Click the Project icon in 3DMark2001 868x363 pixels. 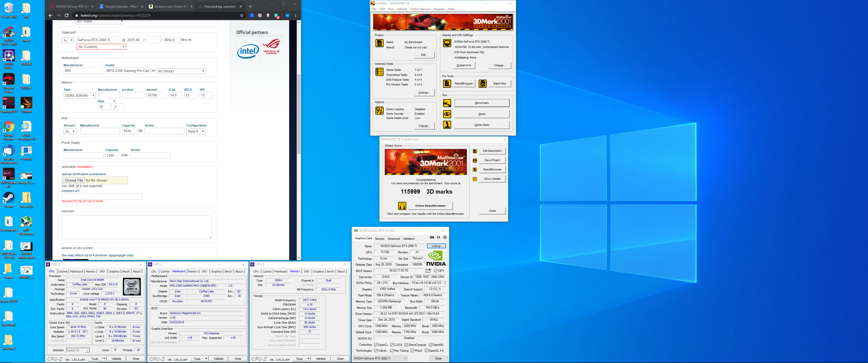click(x=379, y=43)
